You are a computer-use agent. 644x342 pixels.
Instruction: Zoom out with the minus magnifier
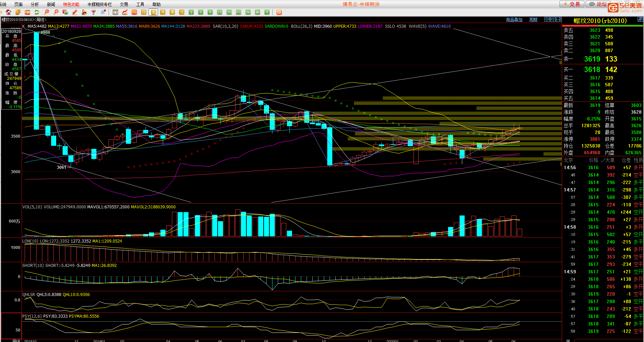(56, 12)
